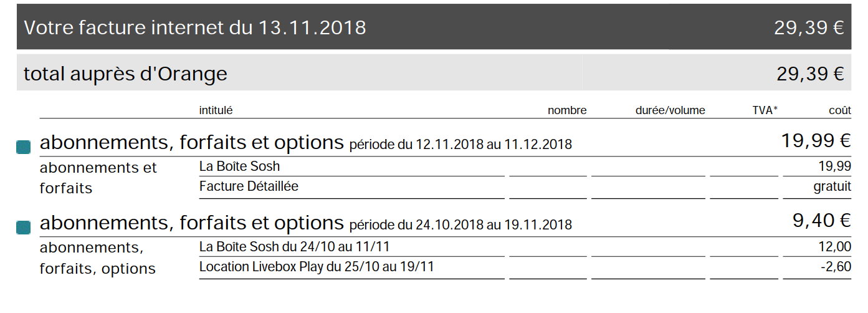This screenshot has height=313, width=868.
Task: Click the "coût" column header
Action: [839, 110]
